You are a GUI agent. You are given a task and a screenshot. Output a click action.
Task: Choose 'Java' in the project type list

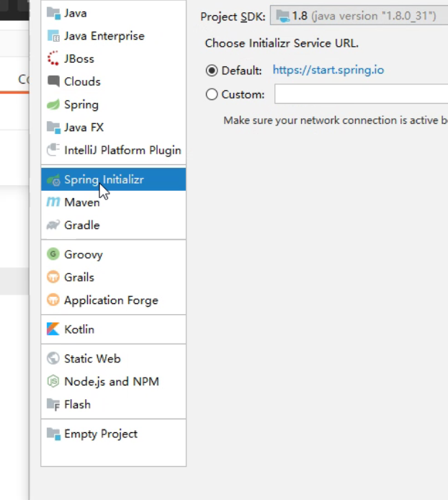point(75,13)
